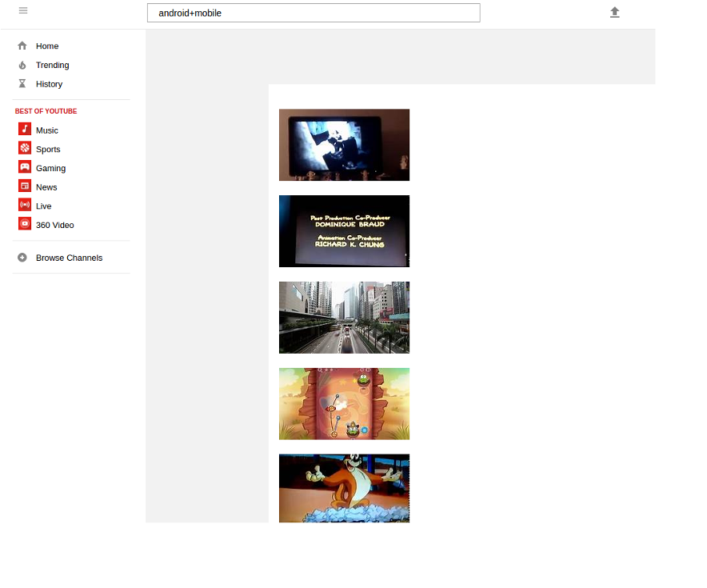Screen dimensions: 707x588
Task: Click the red News icon
Action: [25, 186]
